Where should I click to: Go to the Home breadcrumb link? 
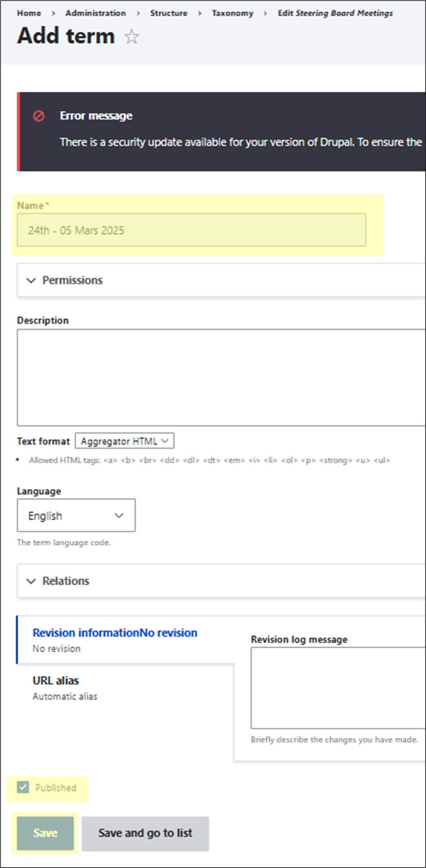[x=28, y=13]
